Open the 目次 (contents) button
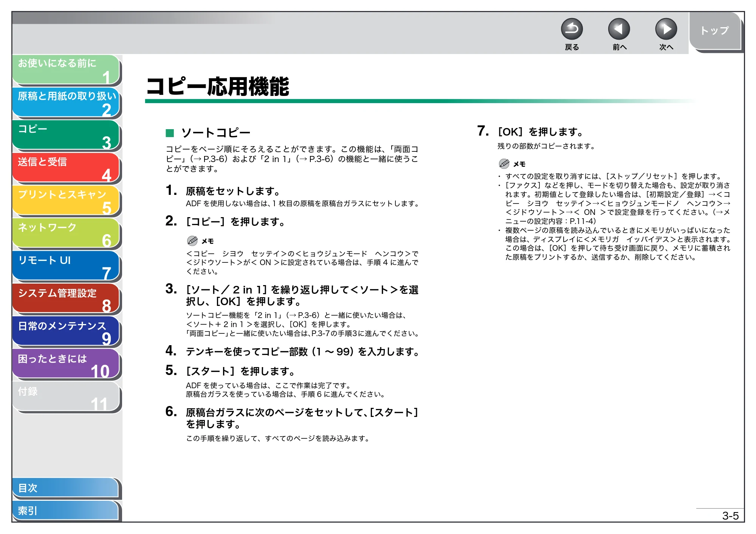Viewport: 756px width, 534px height. [66, 488]
